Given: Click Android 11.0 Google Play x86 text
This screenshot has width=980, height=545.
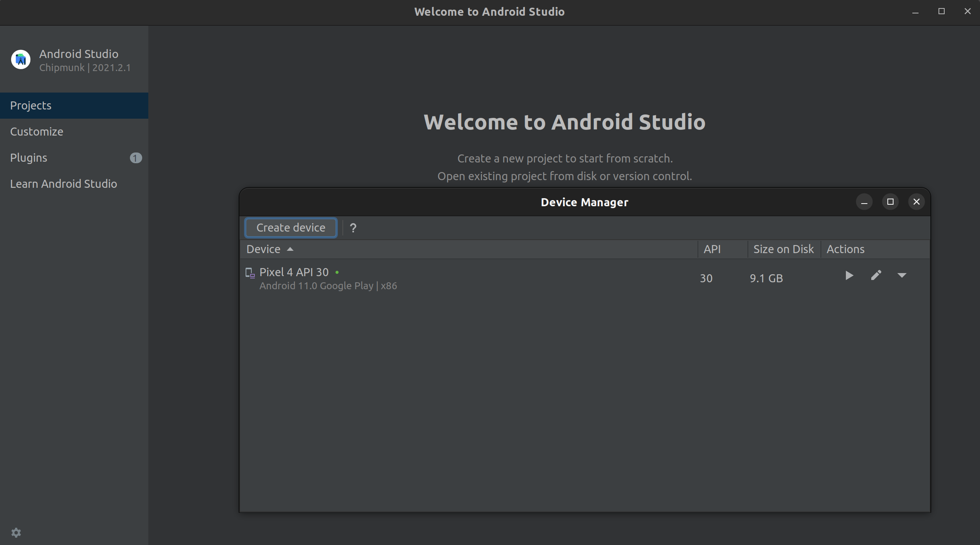Looking at the screenshot, I should (x=328, y=286).
